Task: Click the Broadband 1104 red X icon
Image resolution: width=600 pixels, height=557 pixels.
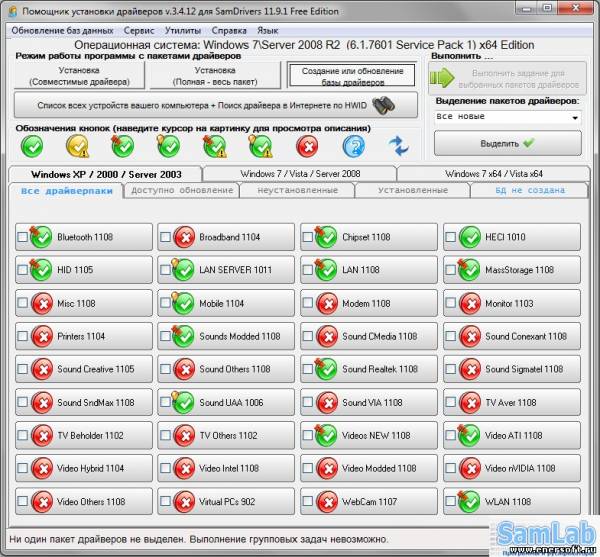Action: [x=184, y=237]
